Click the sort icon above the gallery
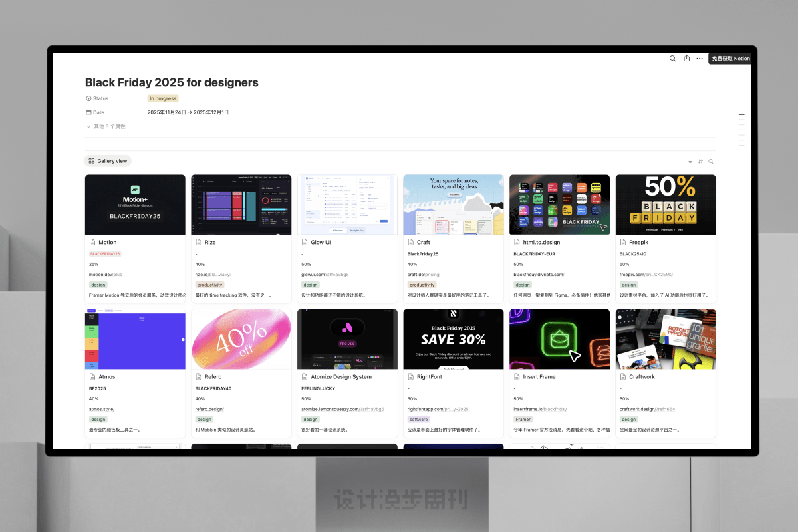Viewport: 798px width, 532px height. [x=700, y=161]
